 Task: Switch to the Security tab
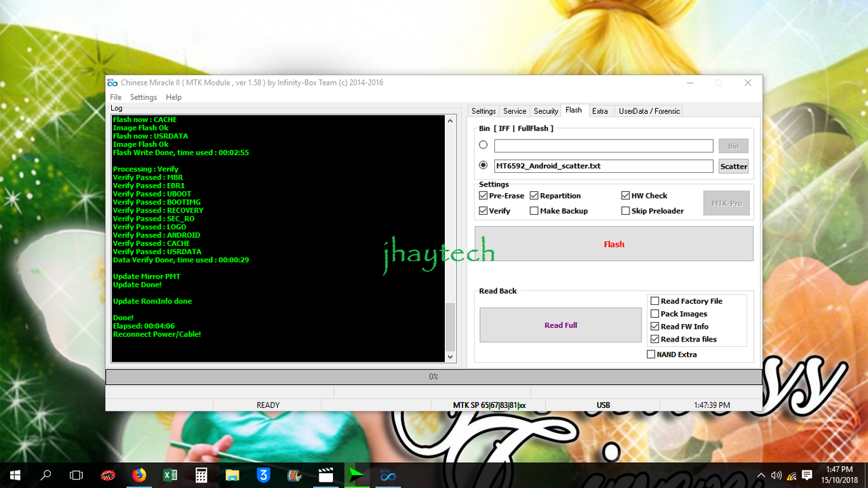point(546,111)
